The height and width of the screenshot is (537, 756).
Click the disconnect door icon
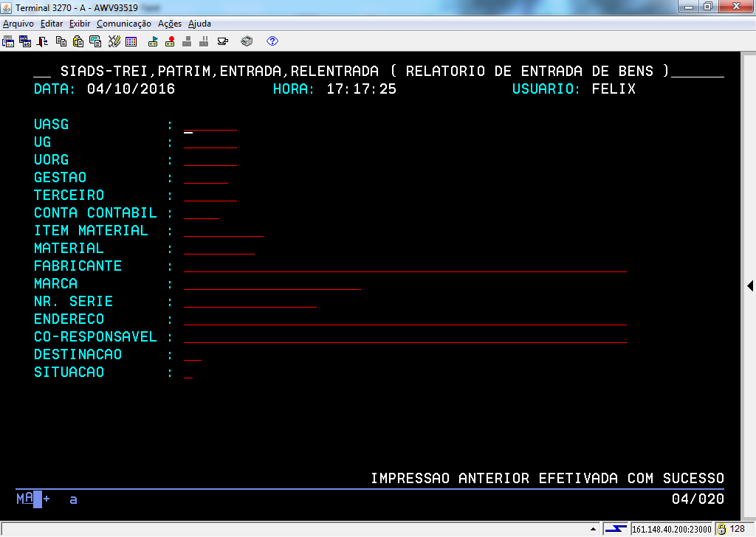coord(42,41)
